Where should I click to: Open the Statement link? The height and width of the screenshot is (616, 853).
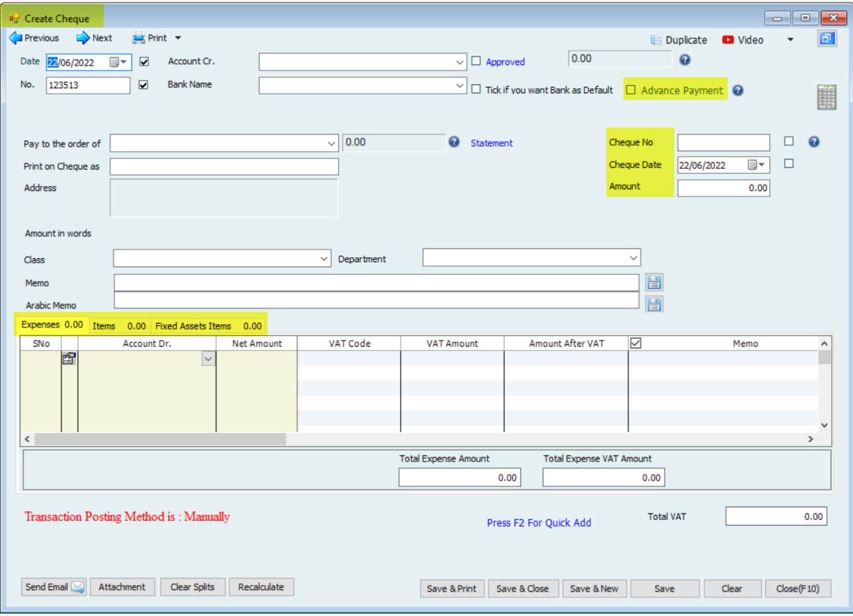[491, 143]
